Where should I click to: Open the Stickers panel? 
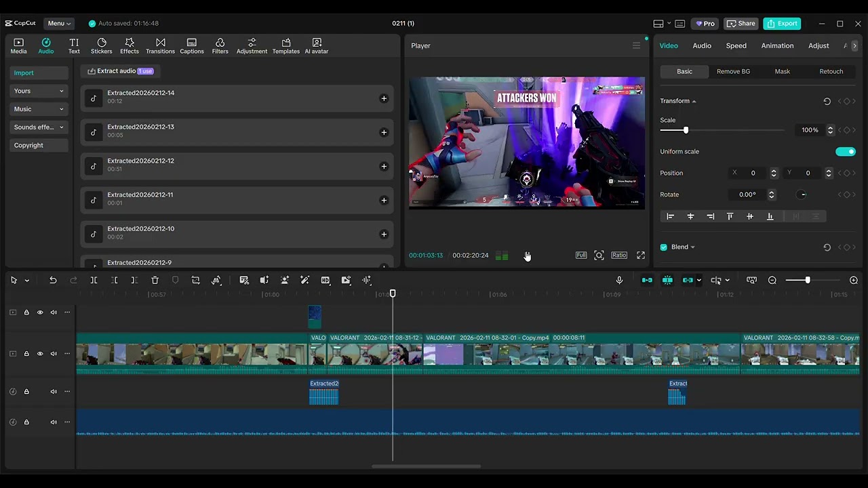[101, 45]
